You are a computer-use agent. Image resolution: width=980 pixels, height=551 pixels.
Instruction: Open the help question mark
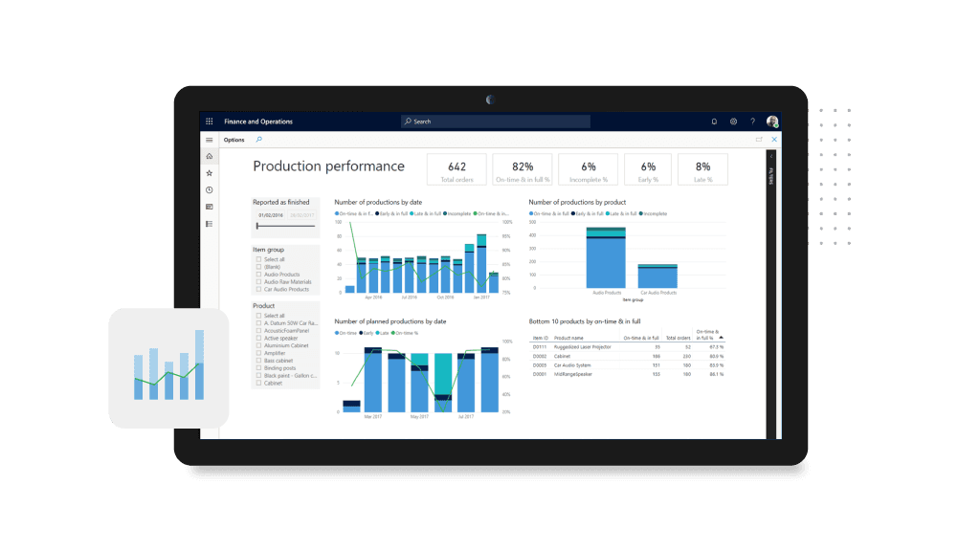pos(752,121)
